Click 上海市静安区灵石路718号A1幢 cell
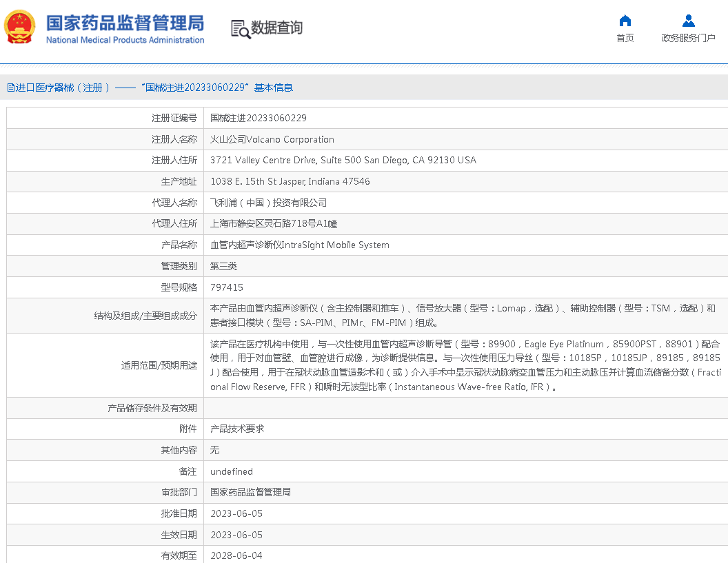The width and height of the screenshot is (728, 563). pyautogui.click(x=274, y=224)
